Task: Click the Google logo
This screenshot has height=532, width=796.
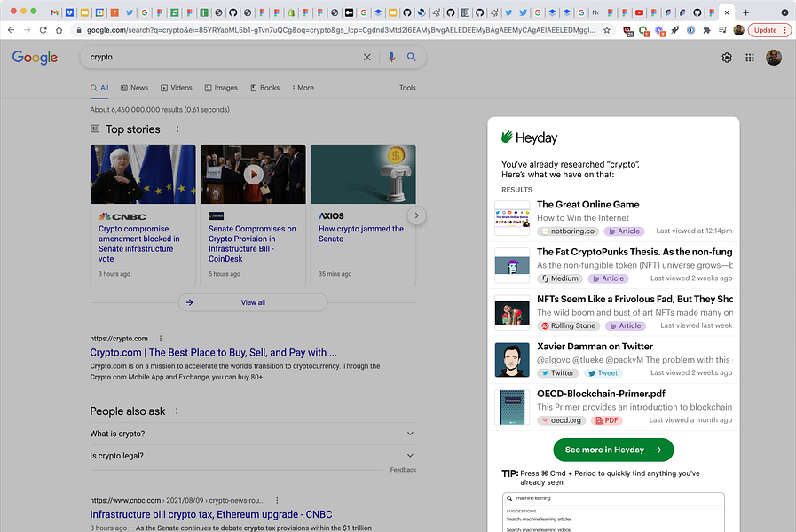Action: pyautogui.click(x=35, y=58)
